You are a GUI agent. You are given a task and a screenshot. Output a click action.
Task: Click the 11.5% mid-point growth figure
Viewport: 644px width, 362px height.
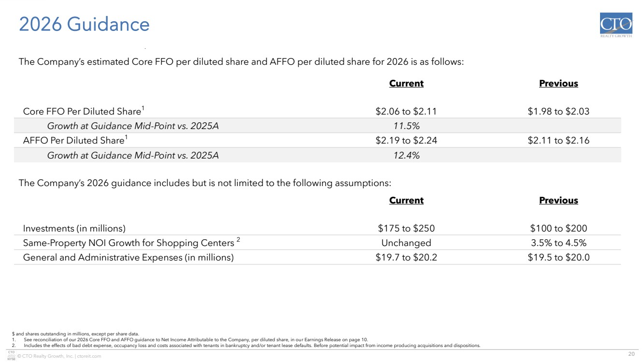(406, 126)
